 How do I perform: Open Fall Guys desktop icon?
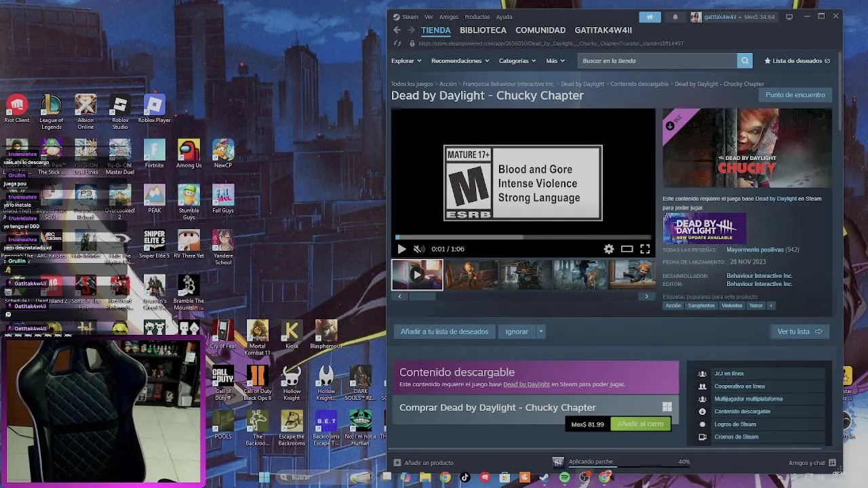click(x=223, y=199)
